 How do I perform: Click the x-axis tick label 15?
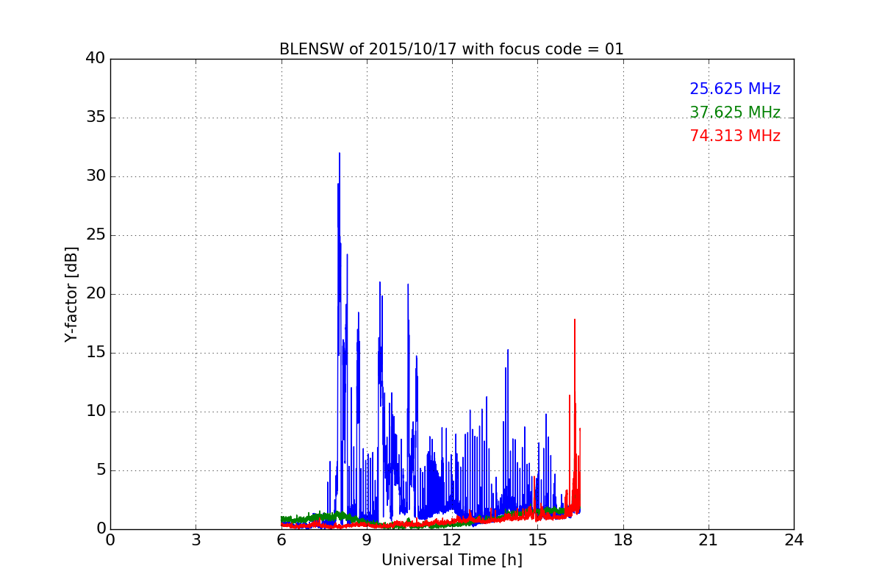537,540
